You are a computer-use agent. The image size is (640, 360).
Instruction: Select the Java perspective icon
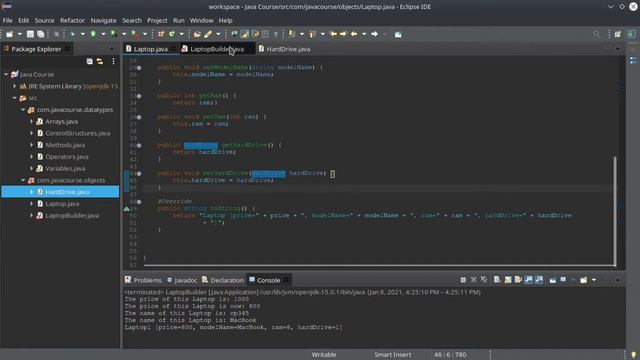(x=631, y=34)
